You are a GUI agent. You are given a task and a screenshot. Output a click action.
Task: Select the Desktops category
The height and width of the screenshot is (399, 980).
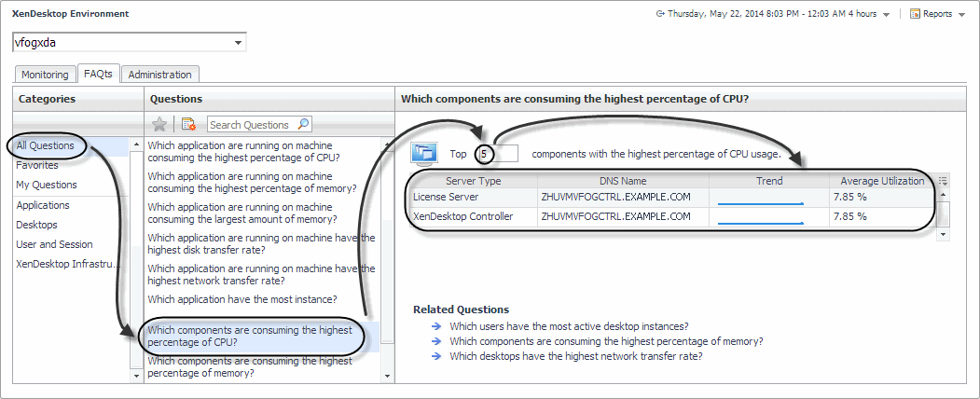tap(36, 225)
